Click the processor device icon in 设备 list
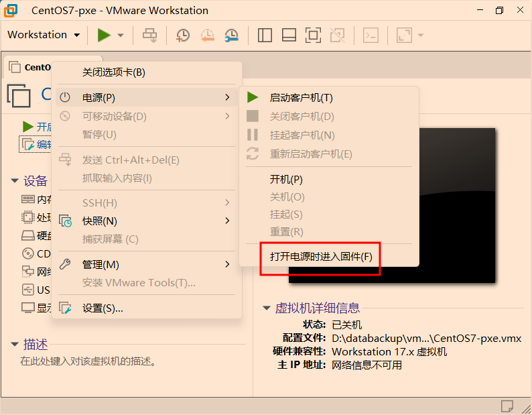This screenshot has width=532, height=415. 28,217
